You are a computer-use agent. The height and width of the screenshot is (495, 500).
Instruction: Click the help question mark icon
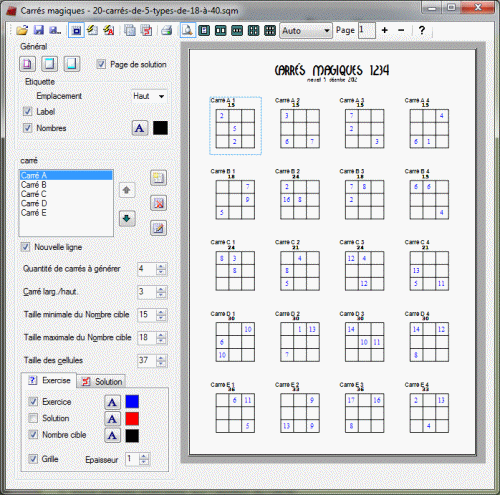(422, 30)
